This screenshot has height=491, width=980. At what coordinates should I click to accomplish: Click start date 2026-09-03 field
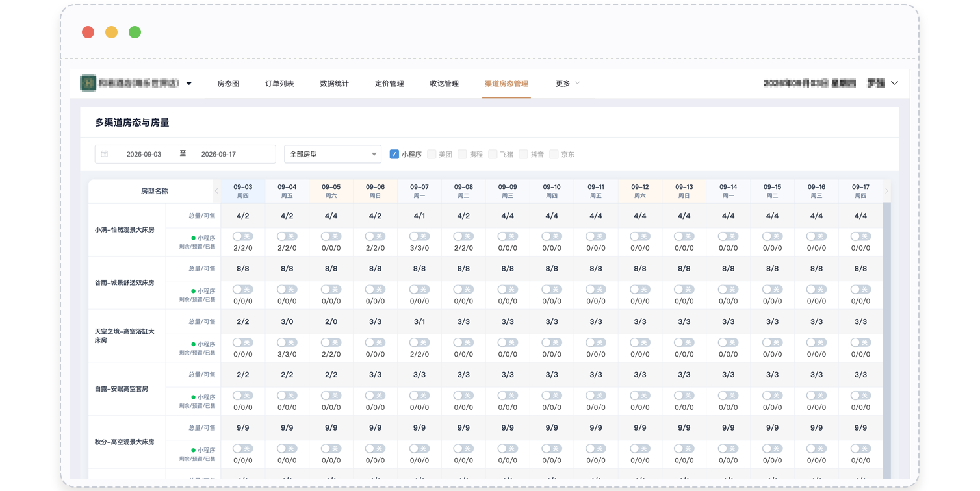[x=144, y=154]
